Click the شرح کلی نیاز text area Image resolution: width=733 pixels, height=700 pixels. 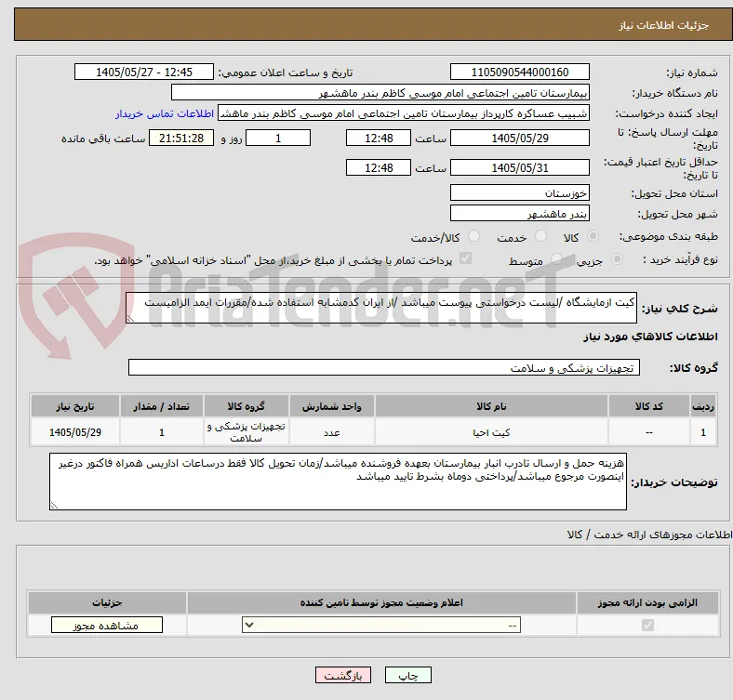pos(381,308)
